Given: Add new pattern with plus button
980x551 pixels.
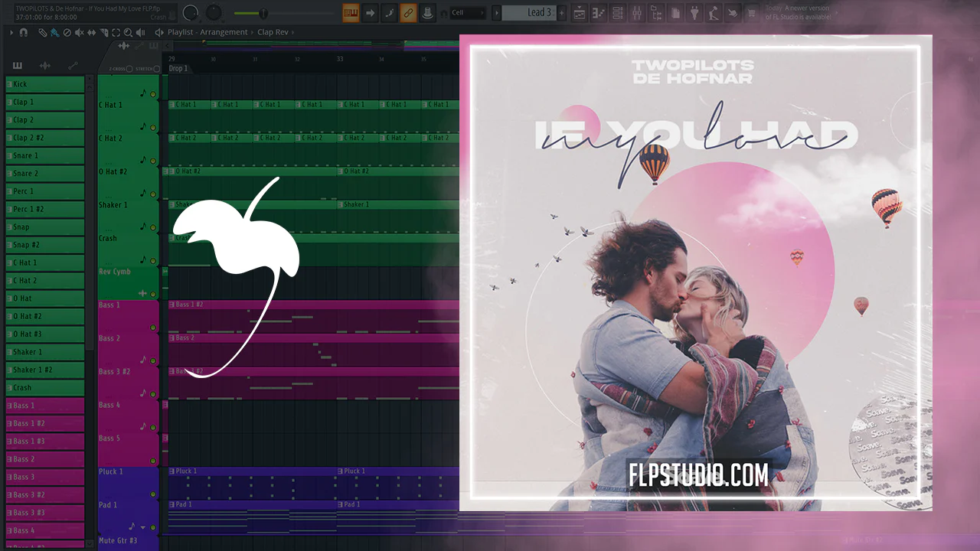Looking at the screenshot, I should (x=562, y=13).
